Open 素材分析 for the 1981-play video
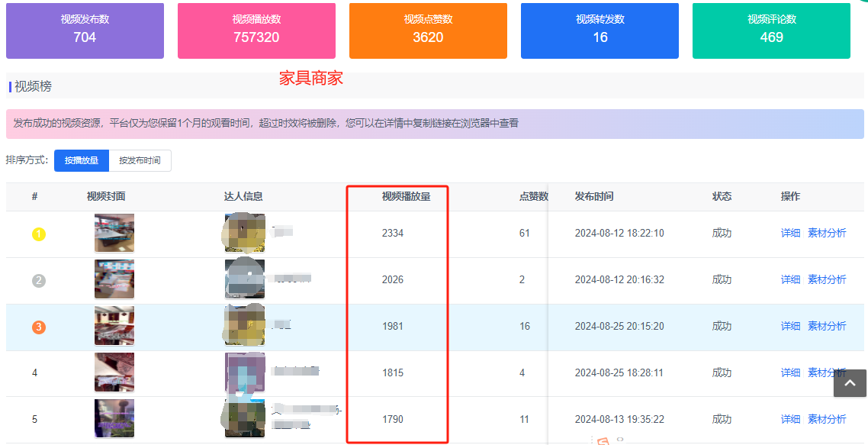The width and height of the screenshot is (868, 445). pyautogui.click(x=827, y=327)
